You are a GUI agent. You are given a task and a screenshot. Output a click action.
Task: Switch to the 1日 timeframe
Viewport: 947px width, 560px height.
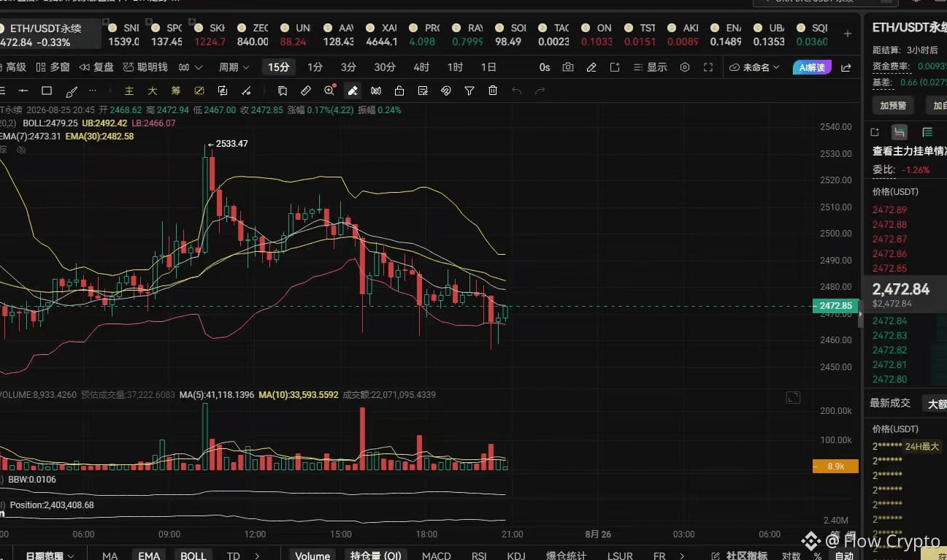coord(488,67)
